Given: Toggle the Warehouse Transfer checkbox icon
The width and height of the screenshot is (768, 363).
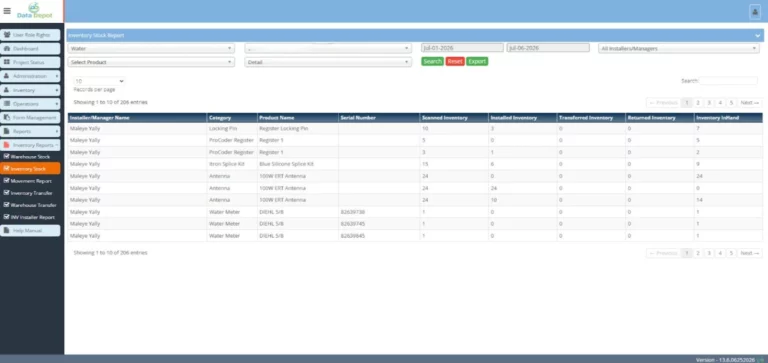Looking at the screenshot, I should (x=6, y=205).
